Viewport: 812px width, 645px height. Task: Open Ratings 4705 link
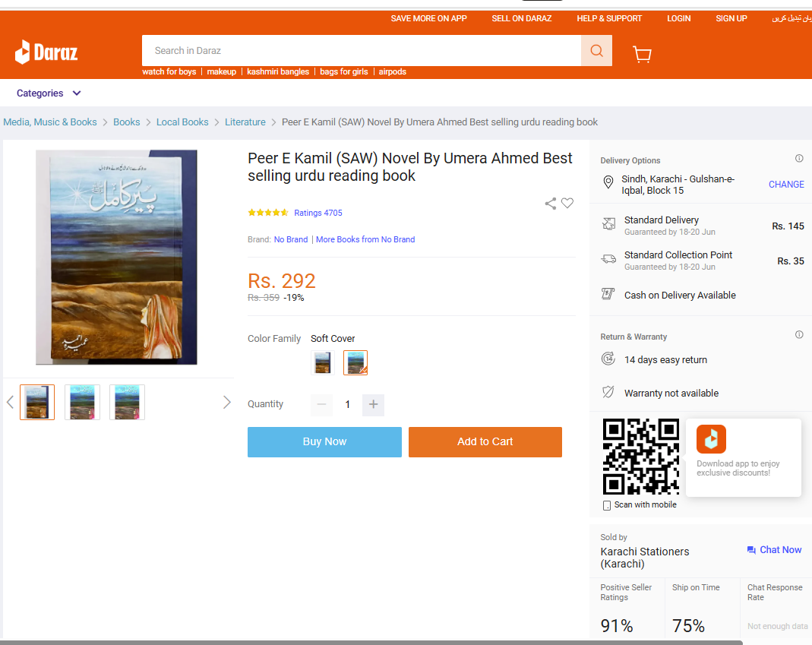coord(318,213)
